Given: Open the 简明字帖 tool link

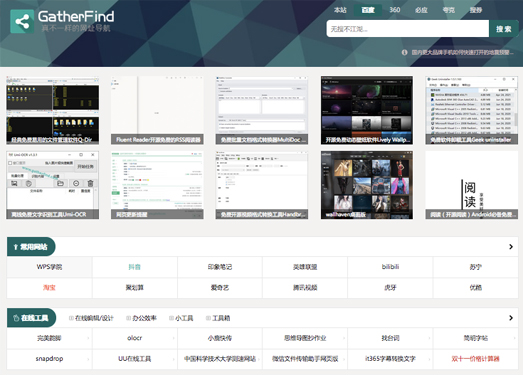Looking at the screenshot, I should click(476, 338).
